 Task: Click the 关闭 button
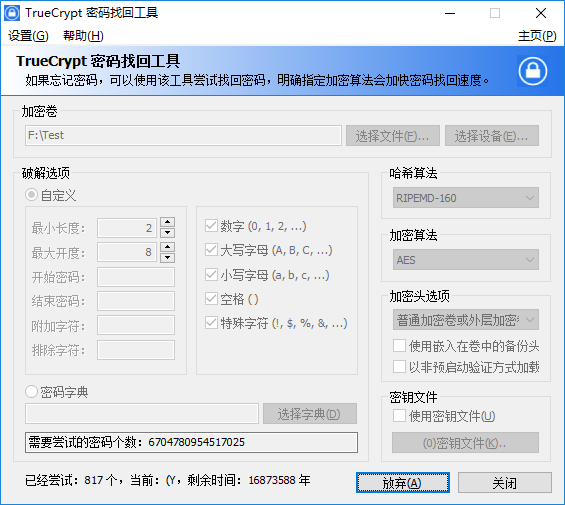click(x=505, y=483)
